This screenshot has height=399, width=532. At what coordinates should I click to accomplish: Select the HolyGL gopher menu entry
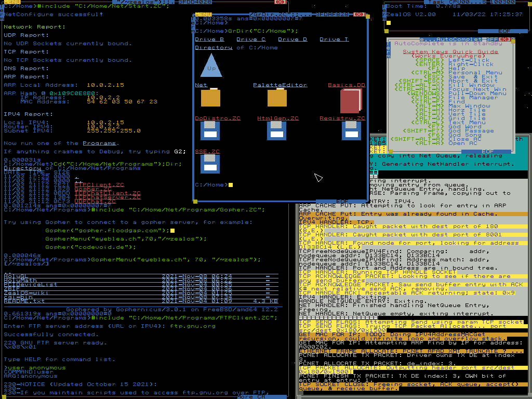click(x=141, y=276)
